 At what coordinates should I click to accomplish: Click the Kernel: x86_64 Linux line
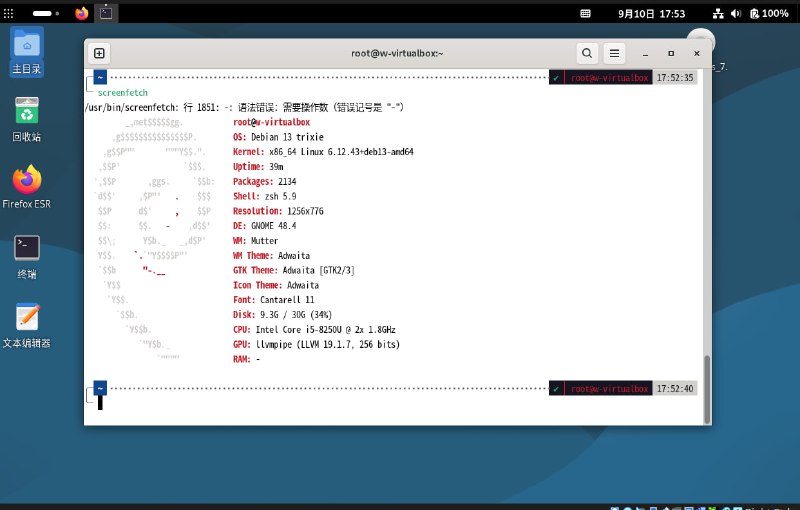pos(323,152)
